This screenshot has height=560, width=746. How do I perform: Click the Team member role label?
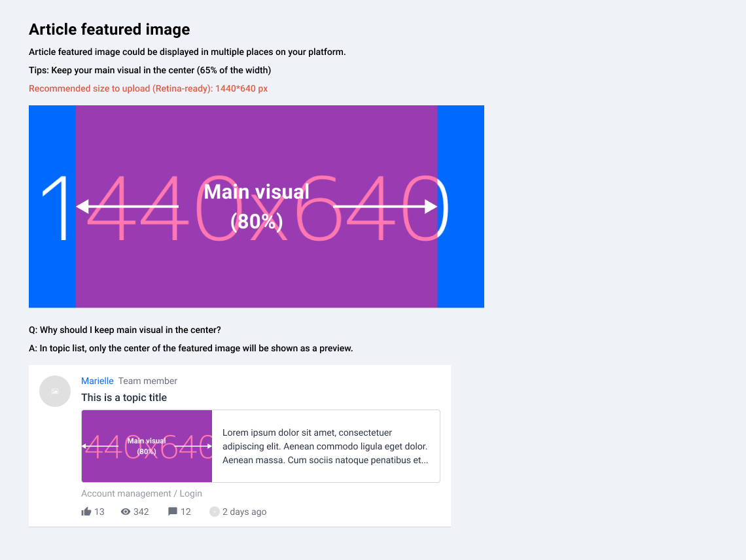click(147, 381)
